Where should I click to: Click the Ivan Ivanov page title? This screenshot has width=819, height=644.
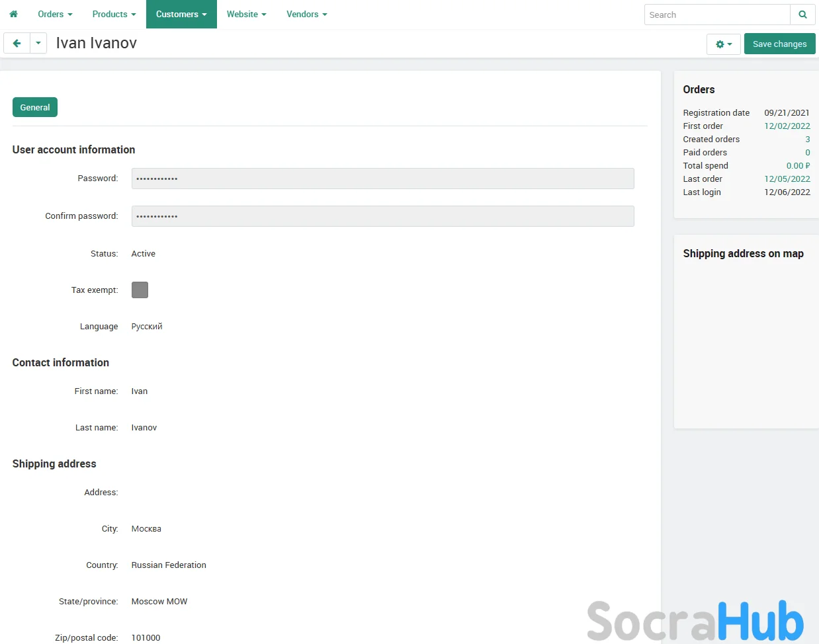pyautogui.click(x=97, y=43)
